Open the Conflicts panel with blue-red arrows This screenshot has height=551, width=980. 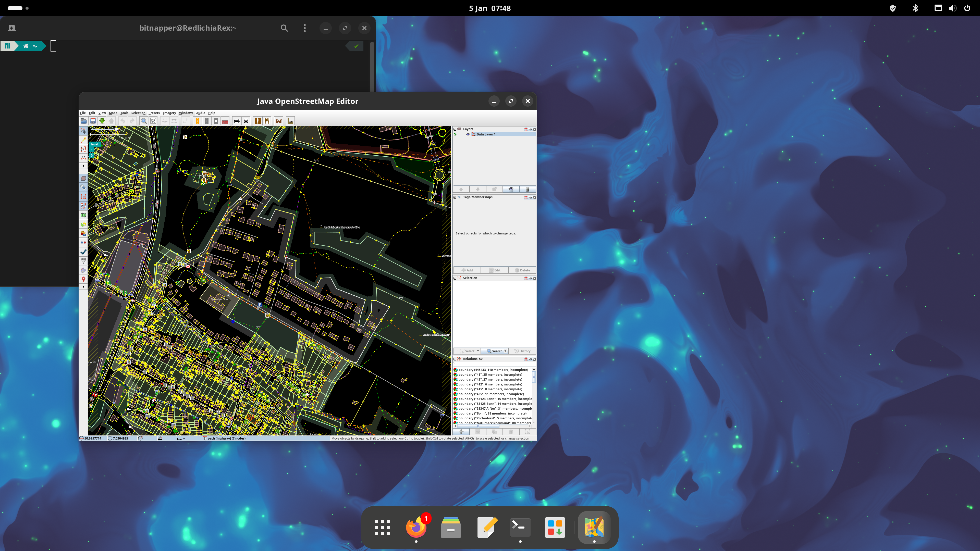tap(83, 243)
